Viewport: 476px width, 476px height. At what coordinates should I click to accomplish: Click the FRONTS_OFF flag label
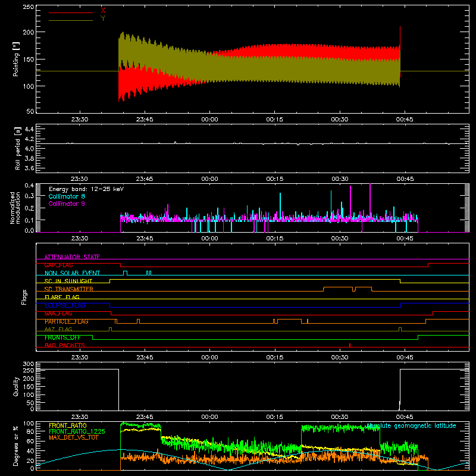point(62,337)
